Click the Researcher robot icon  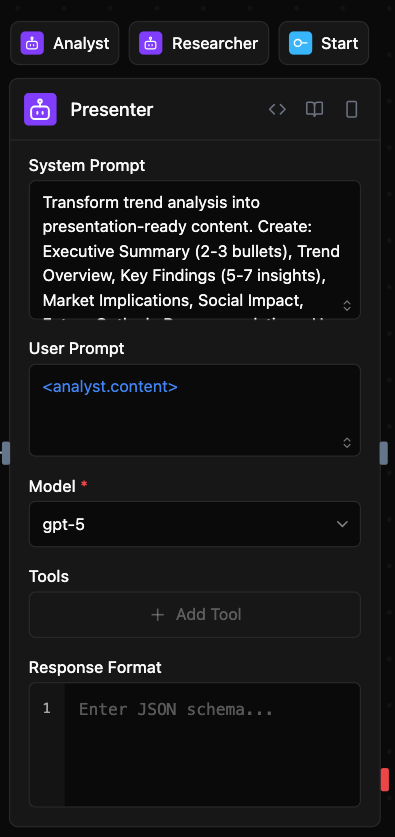pyautogui.click(x=151, y=43)
